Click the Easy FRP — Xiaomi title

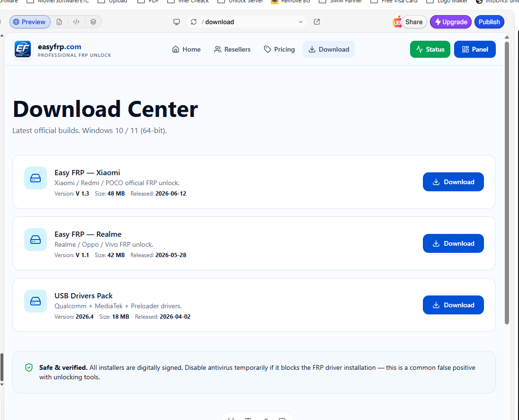point(88,172)
